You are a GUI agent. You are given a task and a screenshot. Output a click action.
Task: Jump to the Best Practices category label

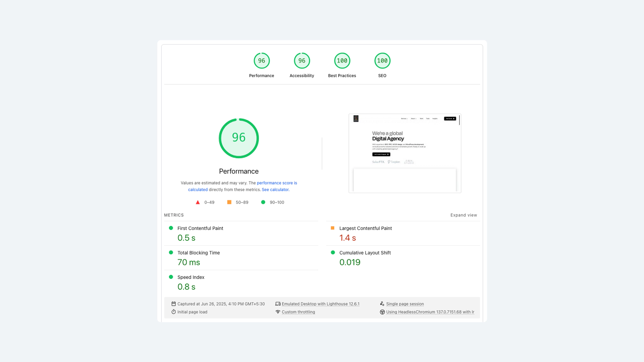[342, 76]
